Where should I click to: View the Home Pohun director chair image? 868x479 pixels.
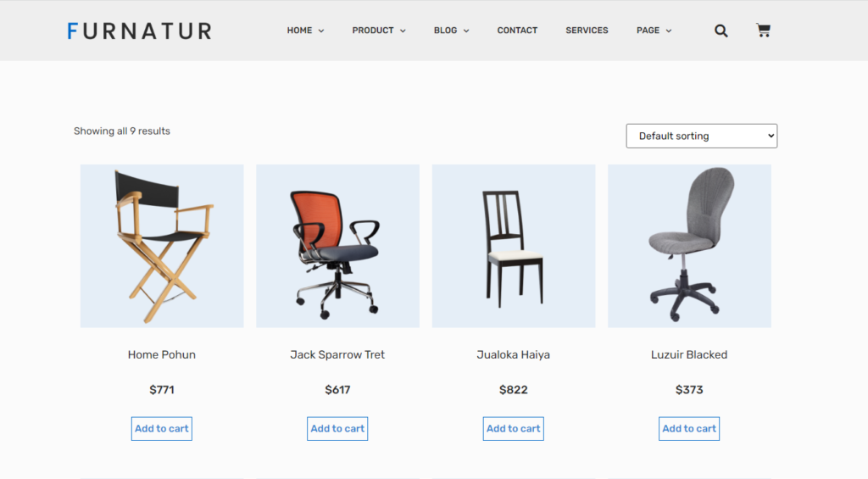coord(162,246)
